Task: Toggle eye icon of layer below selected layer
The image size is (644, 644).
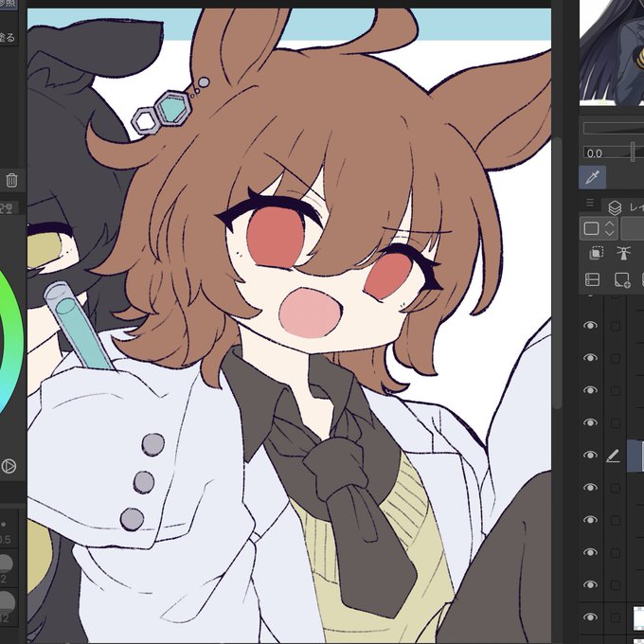Action: click(x=590, y=488)
